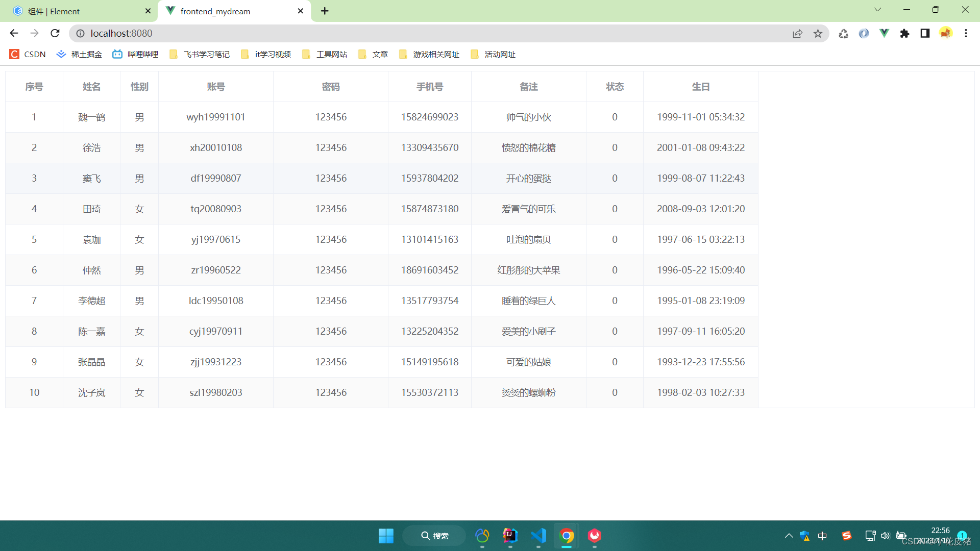Click the birthday 1997-06-15 03:22:13
The width and height of the screenshot is (980, 551).
pos(701,240)
